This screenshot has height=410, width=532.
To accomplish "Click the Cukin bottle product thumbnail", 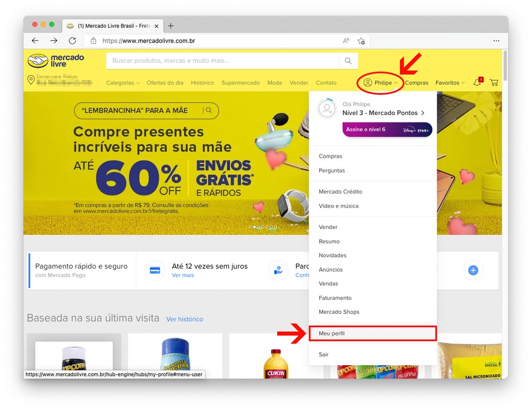I will 276,364.
